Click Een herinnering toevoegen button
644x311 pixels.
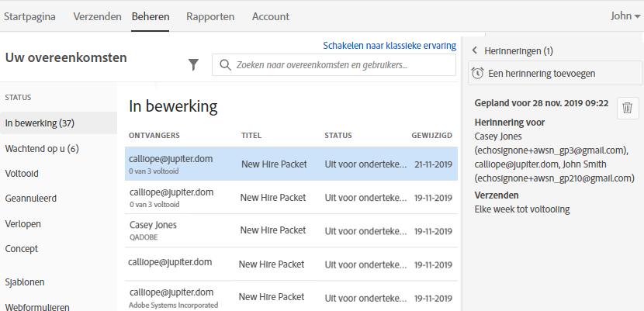pyautogui.click(x=556, y=73)
